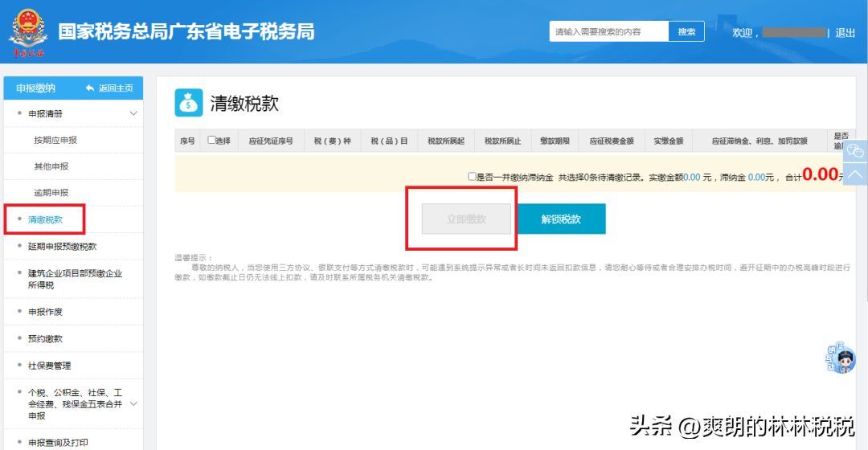Click the 解锁税款 button
This screenshot has height=450, width=868.
pos(561,219)
